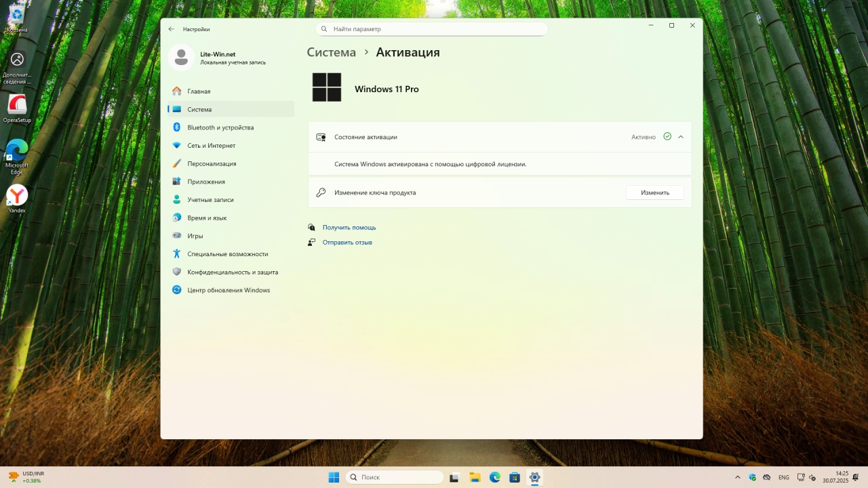Open Учетные записи section
The width and height of the screenshot is (868, 488).
point(231,200)
